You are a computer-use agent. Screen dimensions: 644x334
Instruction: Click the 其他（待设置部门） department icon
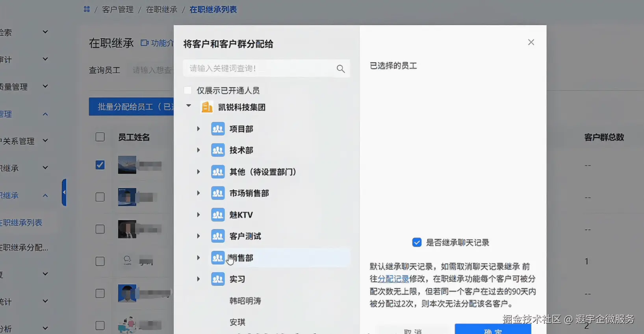pyautogui.click(x=218, y=172)
